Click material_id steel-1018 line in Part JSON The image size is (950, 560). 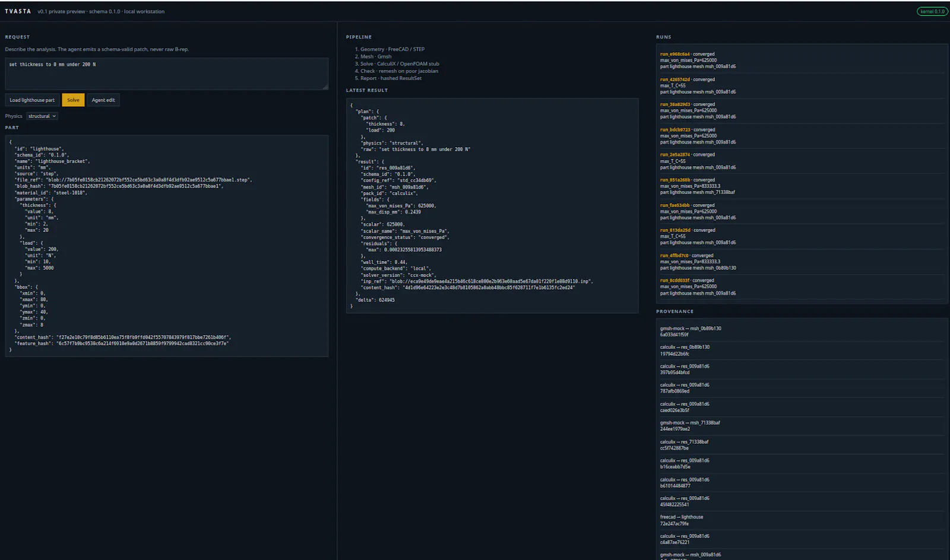(x=51, y=193)
